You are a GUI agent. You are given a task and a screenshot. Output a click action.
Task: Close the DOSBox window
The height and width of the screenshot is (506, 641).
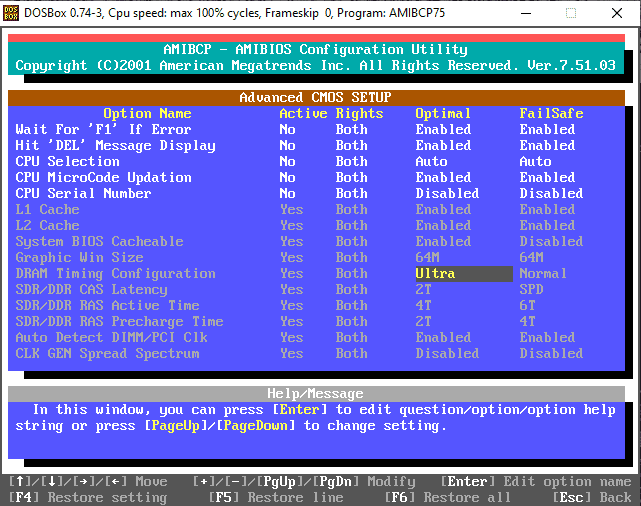click(x=617, y=13)
